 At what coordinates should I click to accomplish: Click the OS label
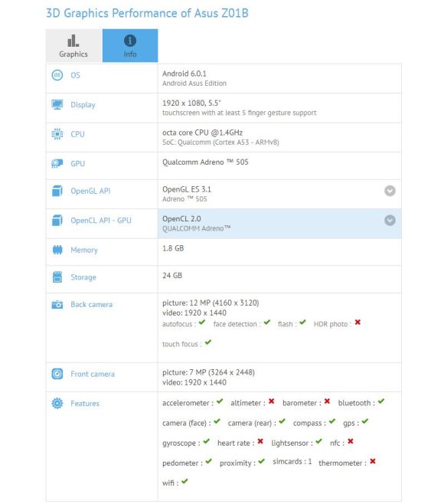click(75, 75)
